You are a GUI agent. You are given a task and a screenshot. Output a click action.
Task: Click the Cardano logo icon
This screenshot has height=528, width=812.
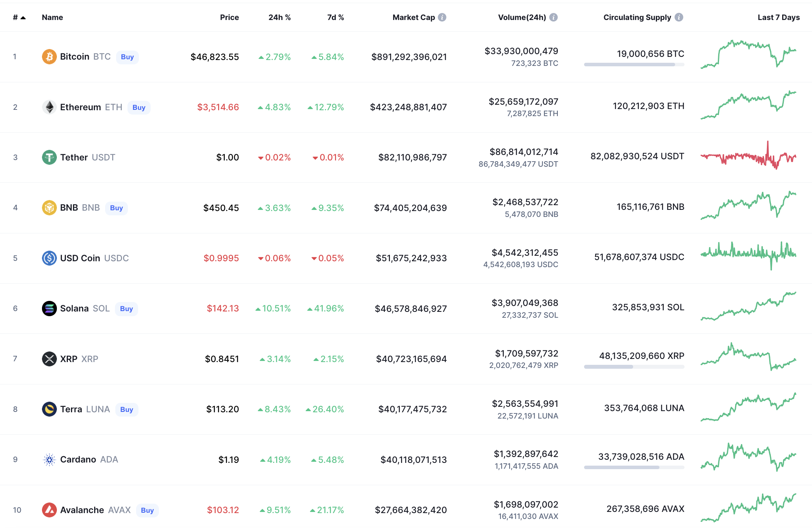(x=49, y=459)
